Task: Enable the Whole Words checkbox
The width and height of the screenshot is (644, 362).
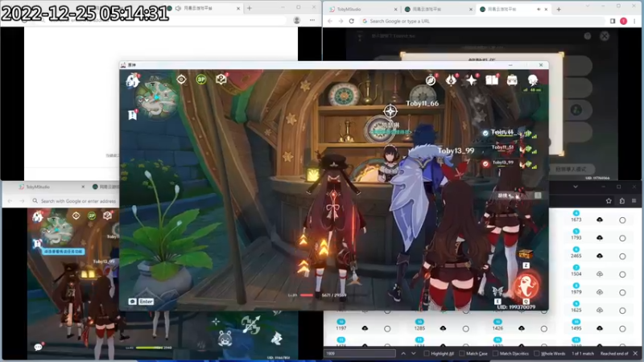Action: pyautogui.click(x=536, y=353)
